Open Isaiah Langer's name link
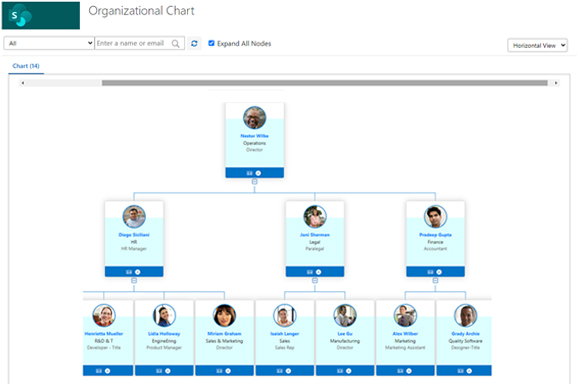Screen dimensions: 577x384 (284, 334)
